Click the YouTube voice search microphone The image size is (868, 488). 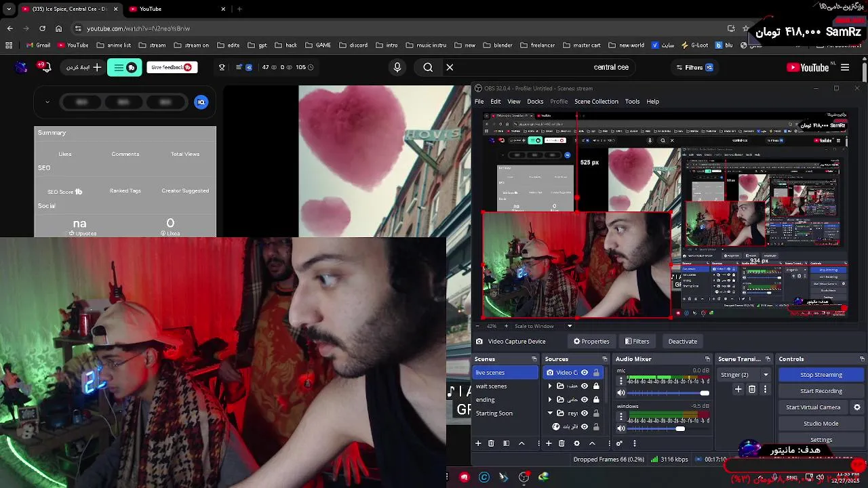tap(397, 67)
